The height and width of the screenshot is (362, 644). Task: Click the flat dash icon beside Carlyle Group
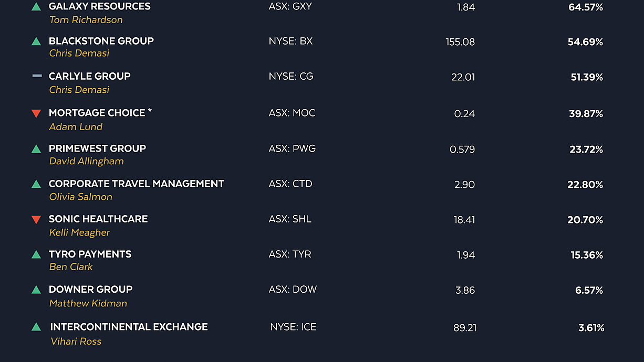pyautogui.click(x=37, y=76)
